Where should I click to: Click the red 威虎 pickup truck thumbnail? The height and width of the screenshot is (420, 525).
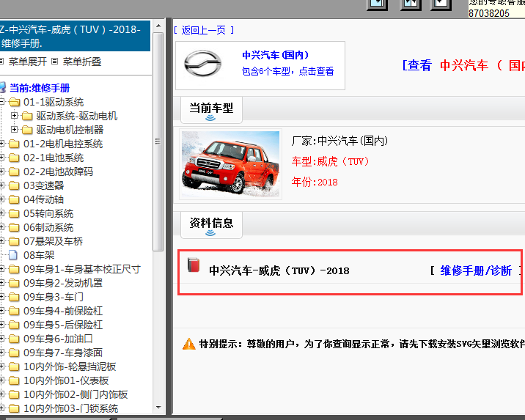(230, 164)
